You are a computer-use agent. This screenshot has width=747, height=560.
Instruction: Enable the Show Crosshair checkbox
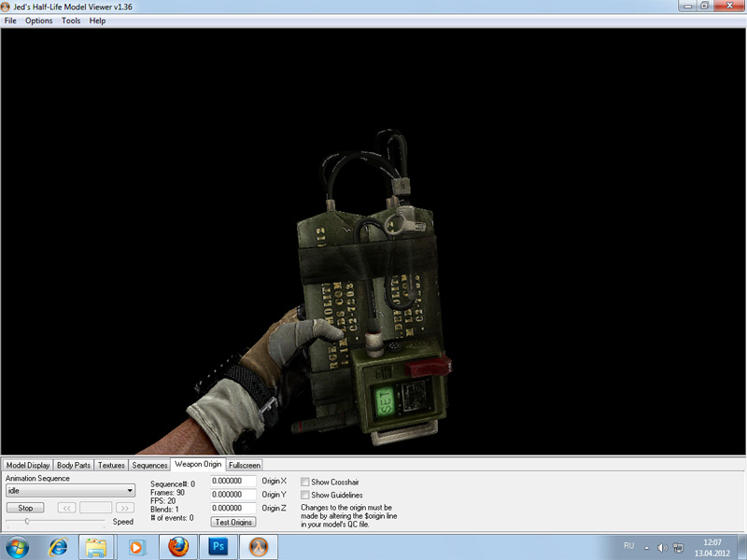[305, 482]
